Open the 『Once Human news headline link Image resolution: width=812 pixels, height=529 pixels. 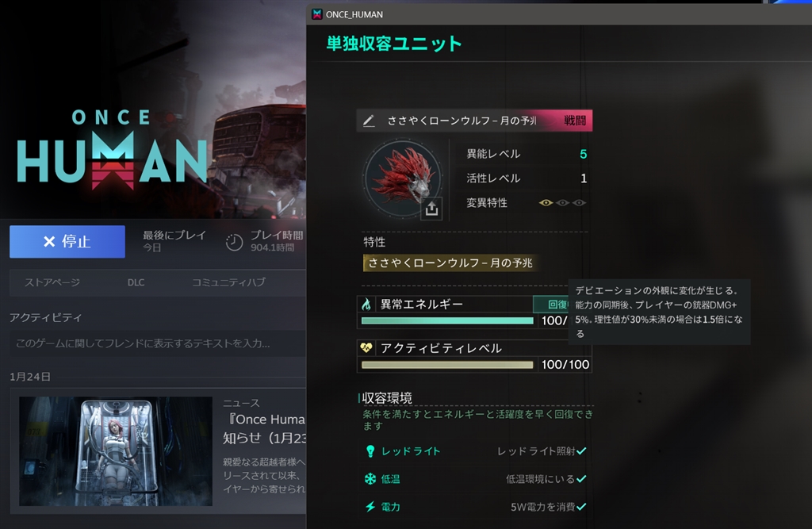pyautogui.click(x=264, y=428)
